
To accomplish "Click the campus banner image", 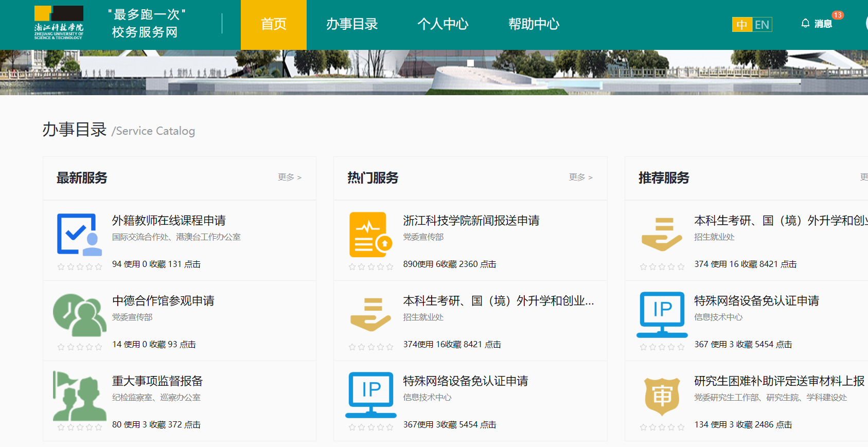I will coord(434,73).
